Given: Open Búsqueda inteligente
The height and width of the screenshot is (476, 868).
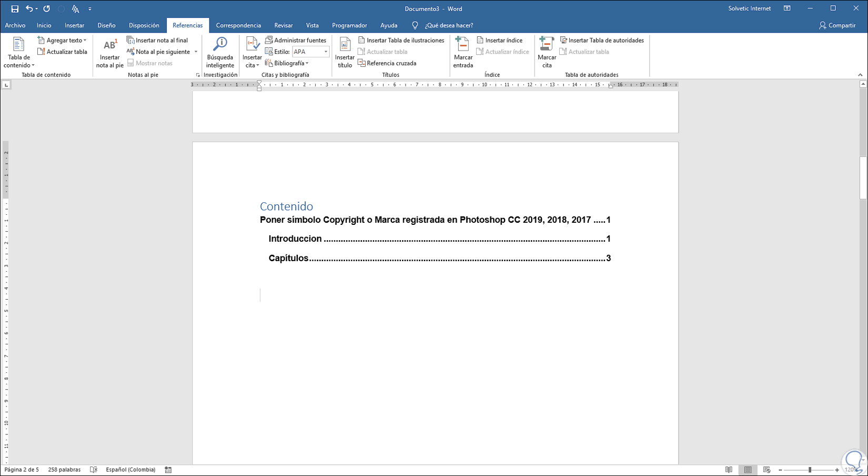Looking at the screenshot, I should (220, 53).
